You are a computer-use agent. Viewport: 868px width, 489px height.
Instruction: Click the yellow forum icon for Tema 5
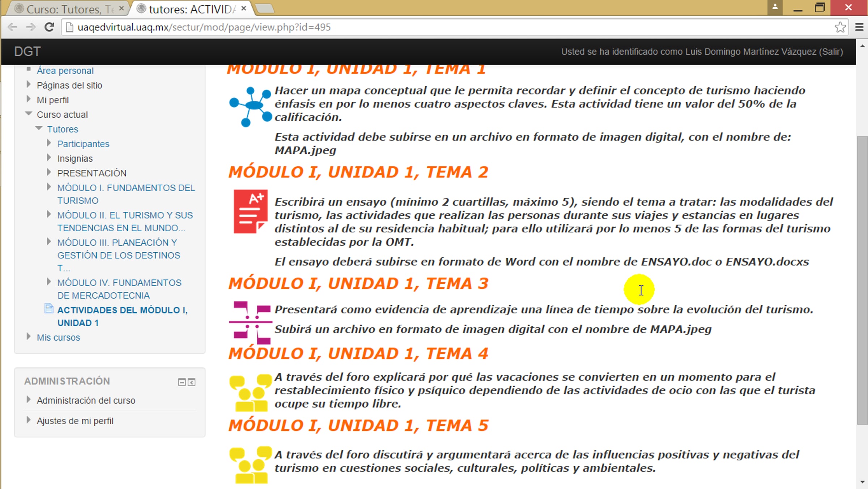250,465
